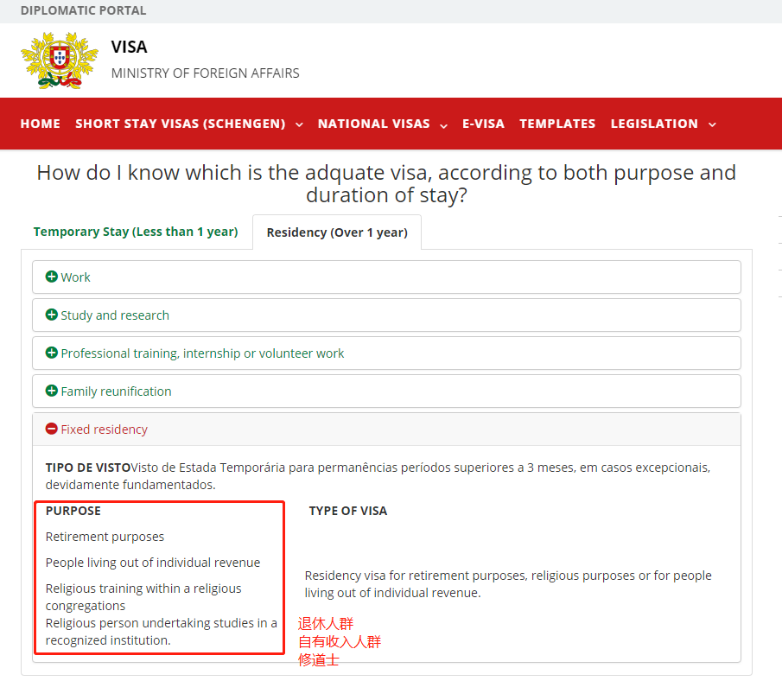Image resolution: width=782 pixels, height=700 pixels.
Task: Click the TIPO DE VISTO label
Action: (x=88, y=468)
